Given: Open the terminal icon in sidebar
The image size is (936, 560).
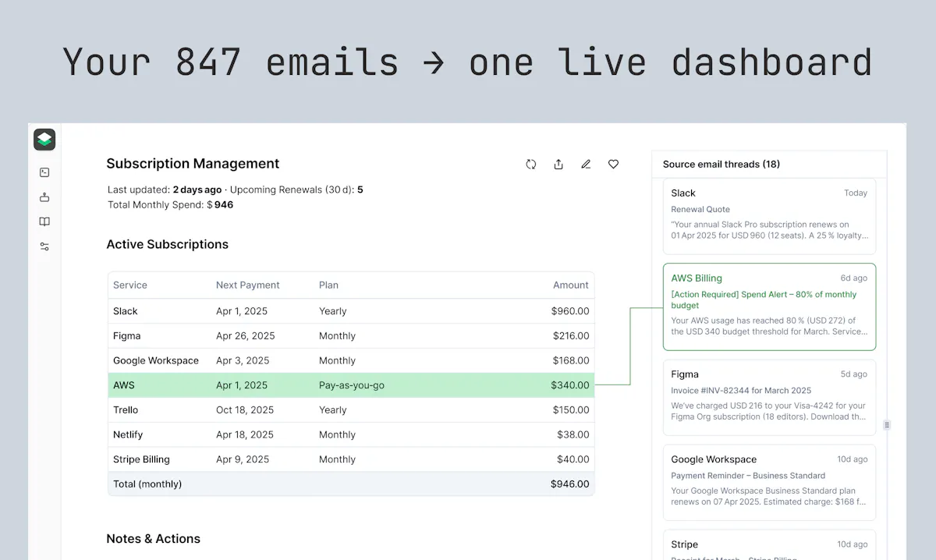Looking at the screenshot, I should click(44, 173).
